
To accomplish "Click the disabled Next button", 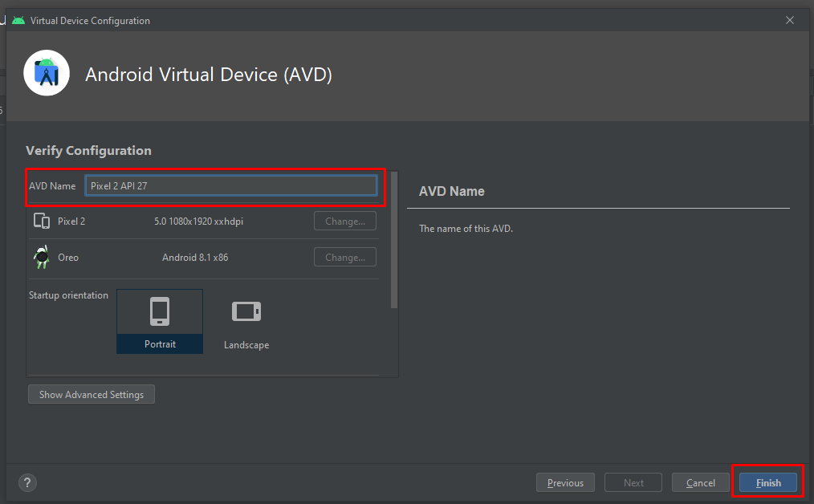I will coord(633,482).
